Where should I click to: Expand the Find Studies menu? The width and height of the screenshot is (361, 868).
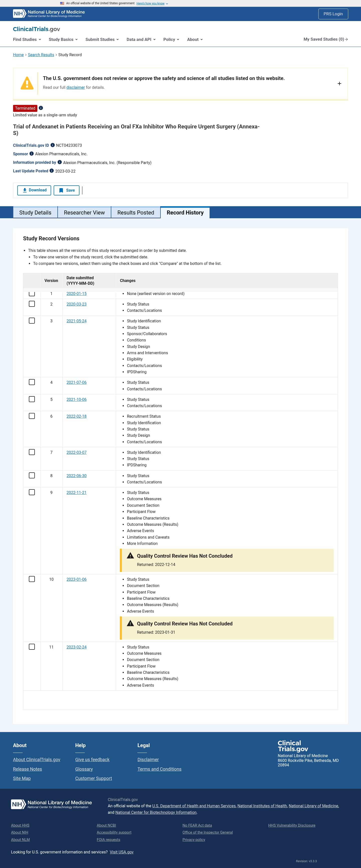coord(27,39)
